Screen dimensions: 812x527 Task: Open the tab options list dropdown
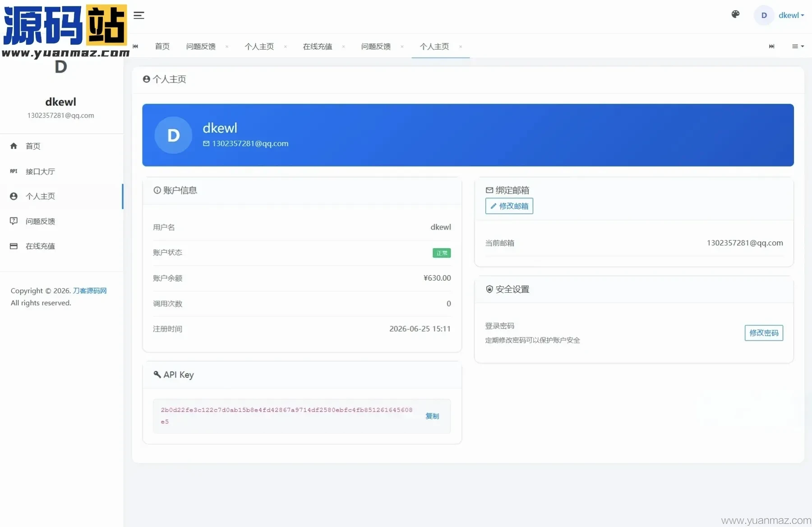point(798,46)
